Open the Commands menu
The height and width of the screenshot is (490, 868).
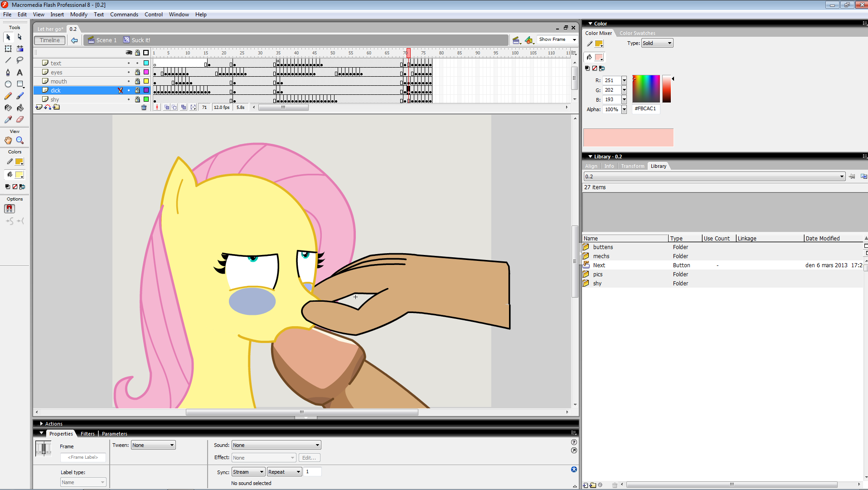point(124,15)
